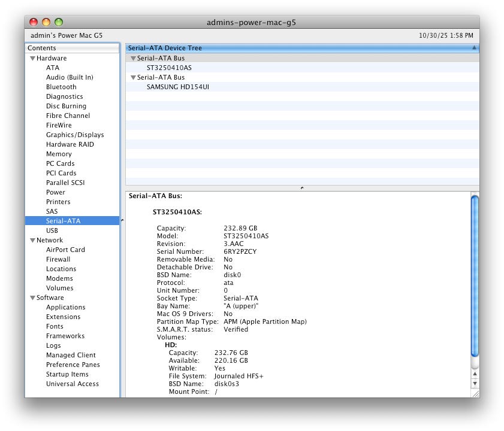Collapse the first Serial-ATA Bus triangle
This screenshot has width=504, height=431.
point(133,59)
